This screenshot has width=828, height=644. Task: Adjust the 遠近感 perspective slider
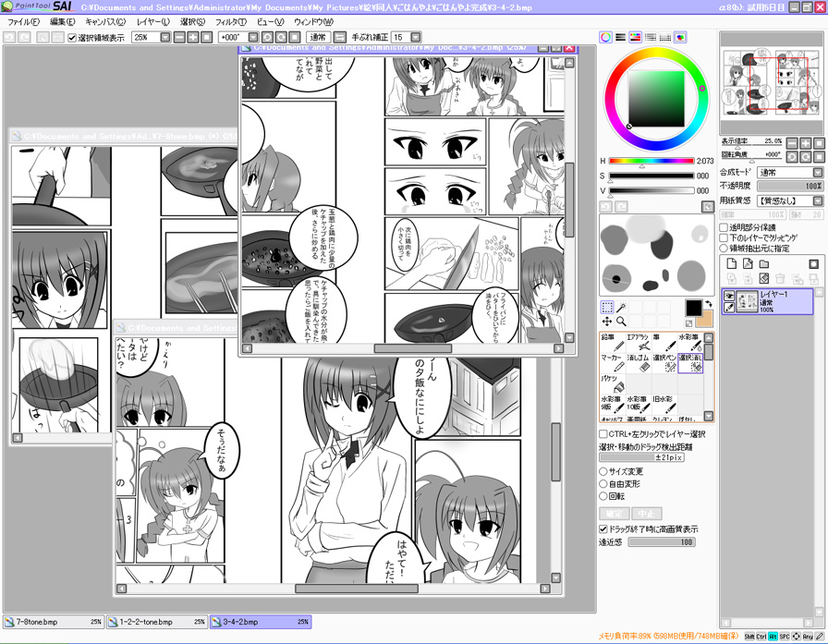pyautogui.click(x=661, y=542)
